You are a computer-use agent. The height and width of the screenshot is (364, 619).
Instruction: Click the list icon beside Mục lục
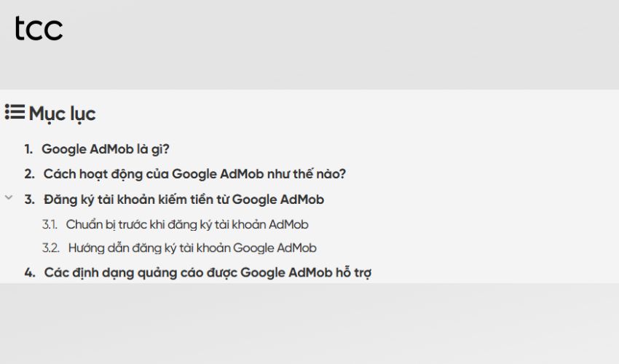tap(15, 113)
